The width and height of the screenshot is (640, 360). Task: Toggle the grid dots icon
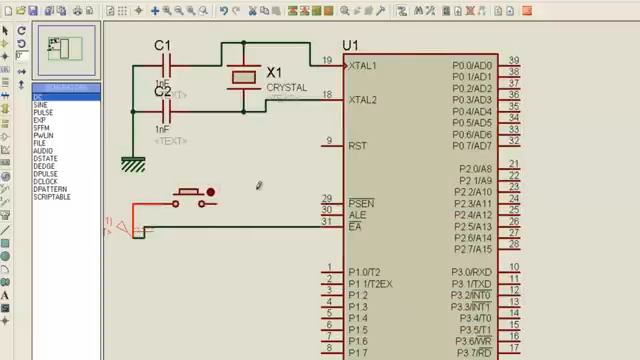point(122,11)
